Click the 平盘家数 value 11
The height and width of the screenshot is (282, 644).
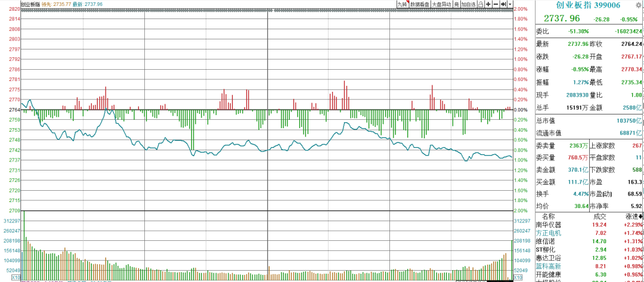point(639,157)
